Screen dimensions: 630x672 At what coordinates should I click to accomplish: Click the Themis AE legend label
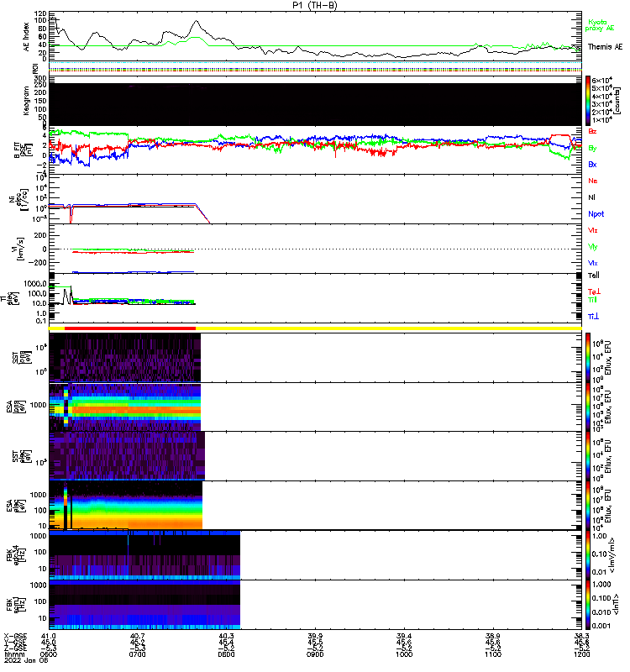(604, 46)
